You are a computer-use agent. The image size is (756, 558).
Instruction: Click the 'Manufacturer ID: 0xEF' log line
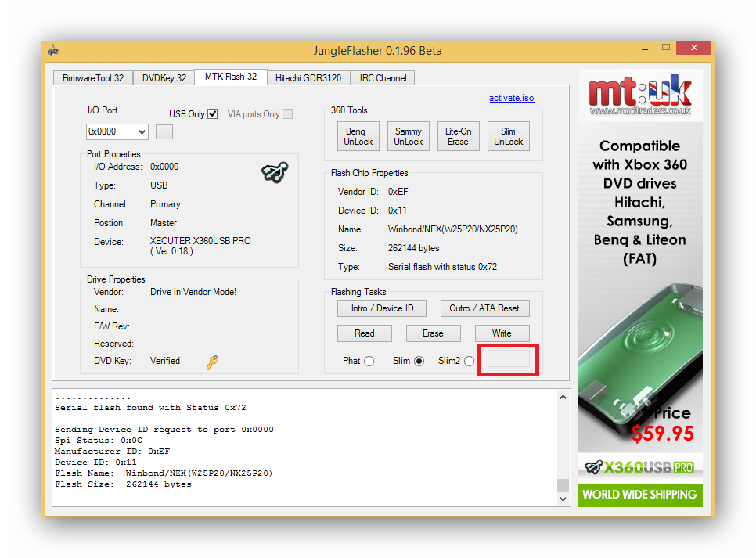pos(113,452)
